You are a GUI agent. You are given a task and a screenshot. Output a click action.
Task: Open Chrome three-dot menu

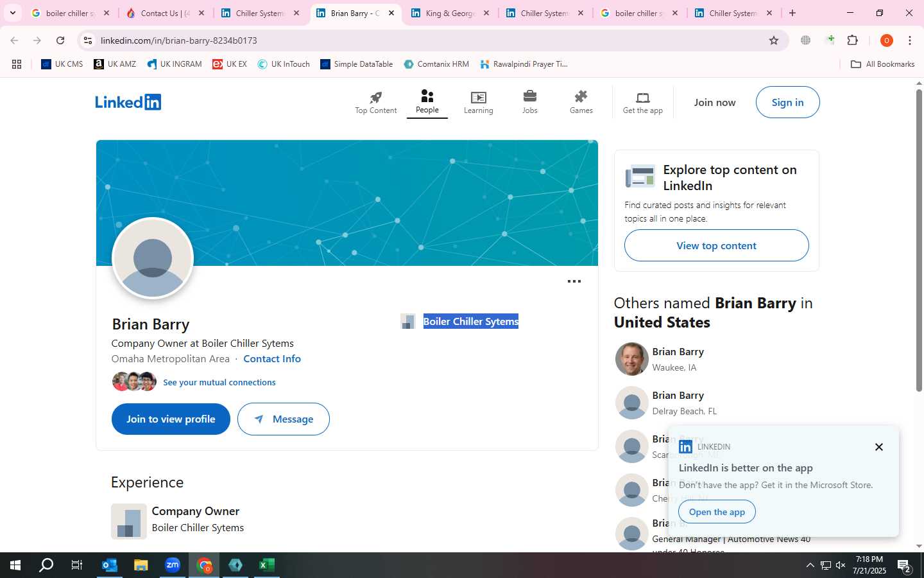tap(910, 40)
